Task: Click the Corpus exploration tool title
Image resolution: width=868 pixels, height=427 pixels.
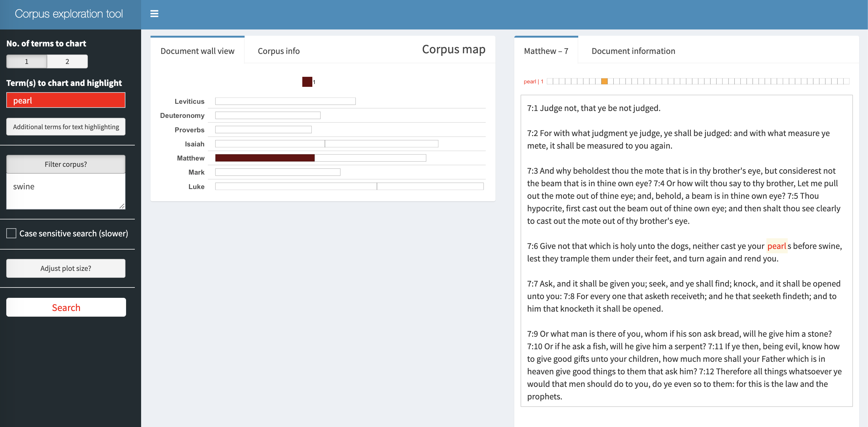Action: pyautogui.click(x=69, y=14)
